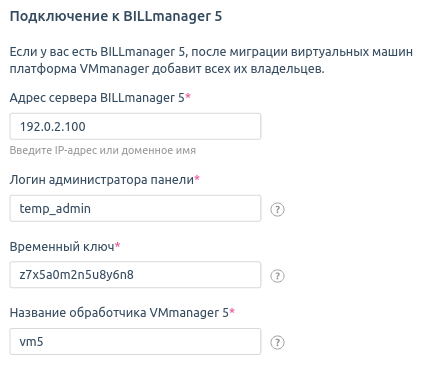Click the word VMmanager in the description paragraph
The width and height of the screenshot is (428, 365).
pos(114,69)
